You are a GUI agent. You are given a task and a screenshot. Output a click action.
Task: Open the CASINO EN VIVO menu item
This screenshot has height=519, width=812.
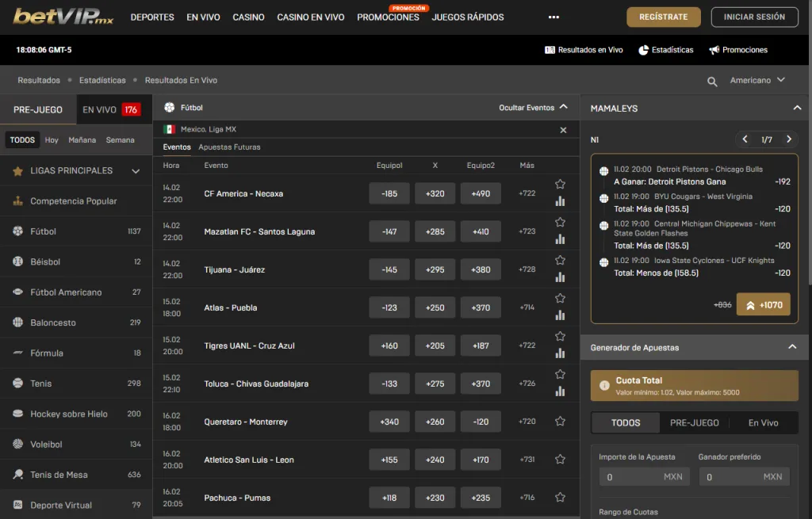310,17
